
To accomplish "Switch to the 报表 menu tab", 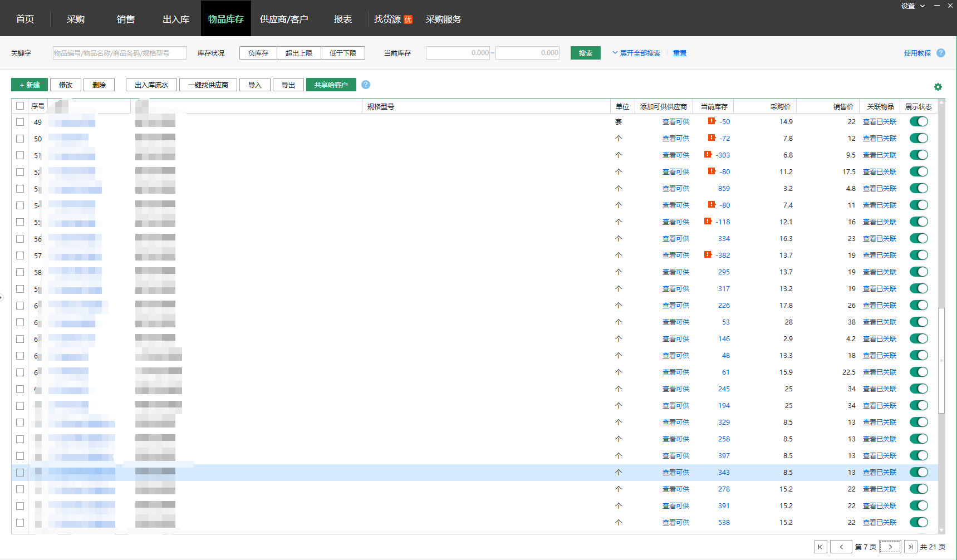I will tap(343, 19).
